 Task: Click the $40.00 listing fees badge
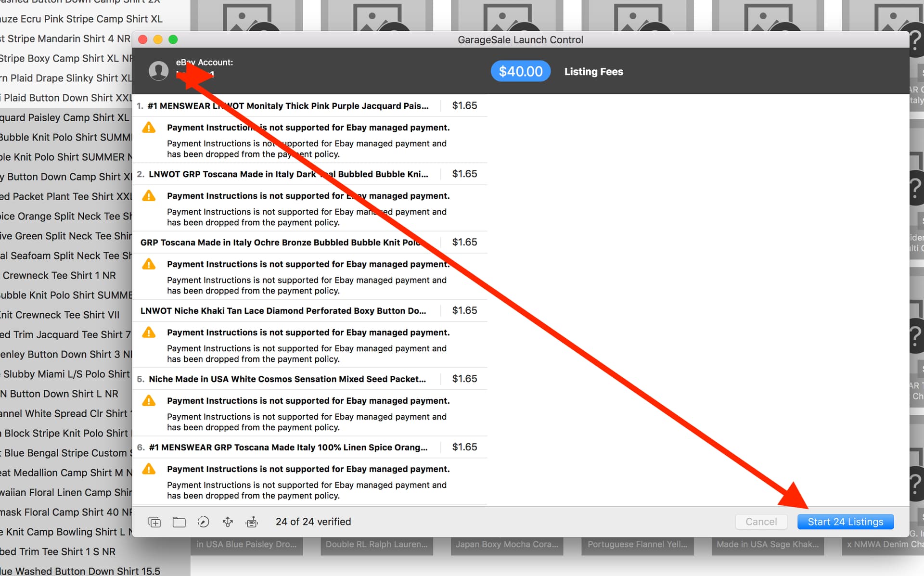[x=521, y=71]
